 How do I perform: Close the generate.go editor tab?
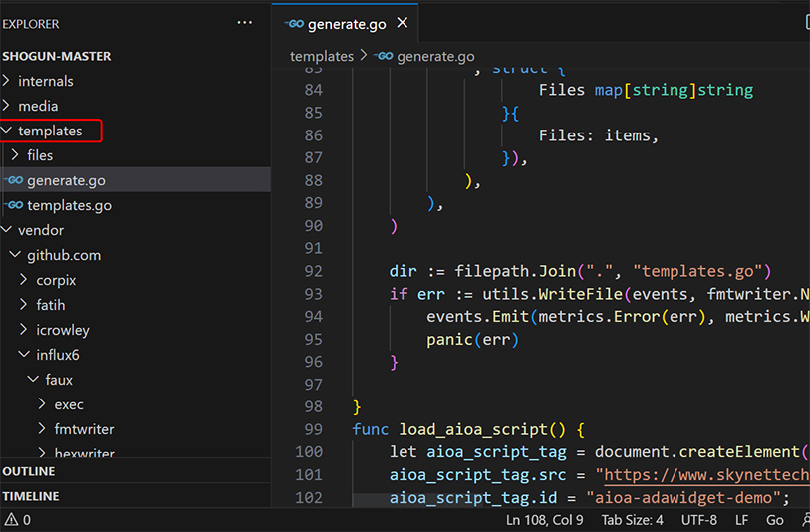402,23
